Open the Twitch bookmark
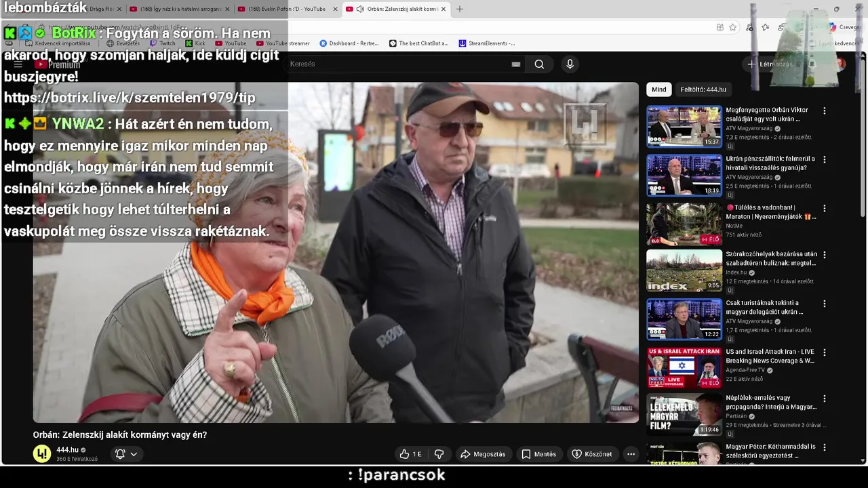The width and height of the screenshot is (868, 488). [x=162, y=43]
